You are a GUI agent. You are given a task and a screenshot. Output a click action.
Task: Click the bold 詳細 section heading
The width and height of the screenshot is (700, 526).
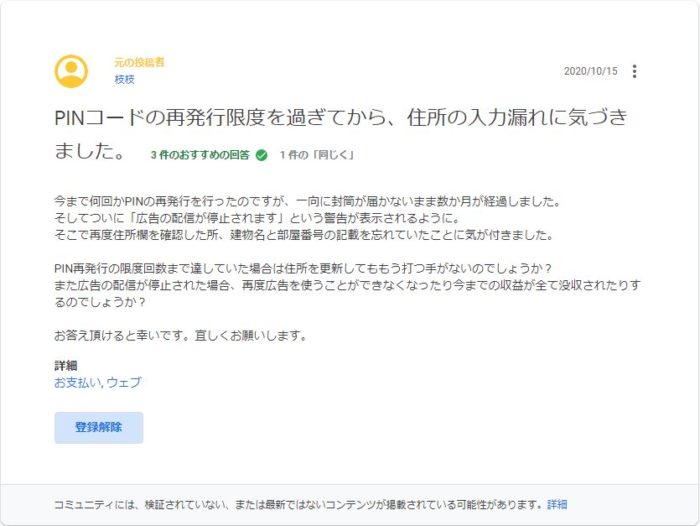click(66, 366)
